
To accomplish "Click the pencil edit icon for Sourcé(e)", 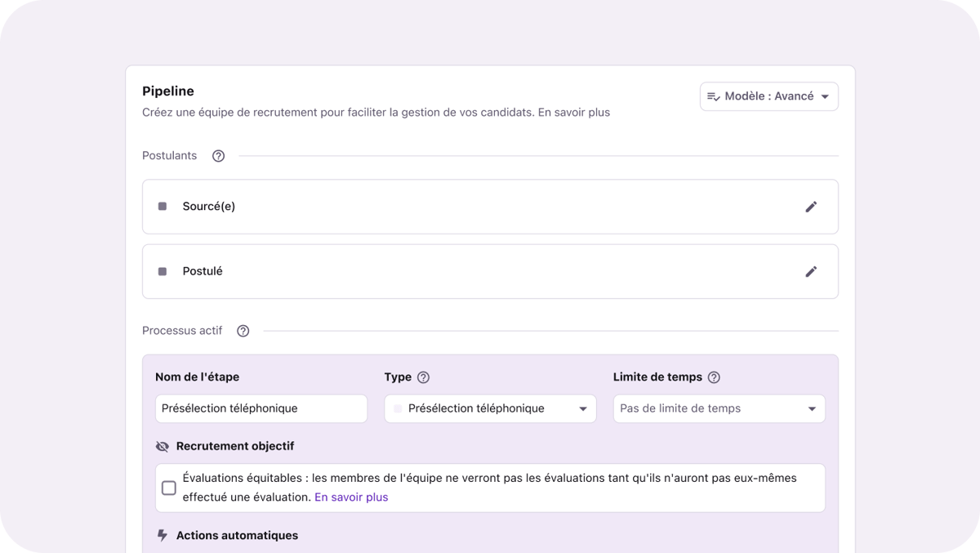I will [x=811, y=207].
